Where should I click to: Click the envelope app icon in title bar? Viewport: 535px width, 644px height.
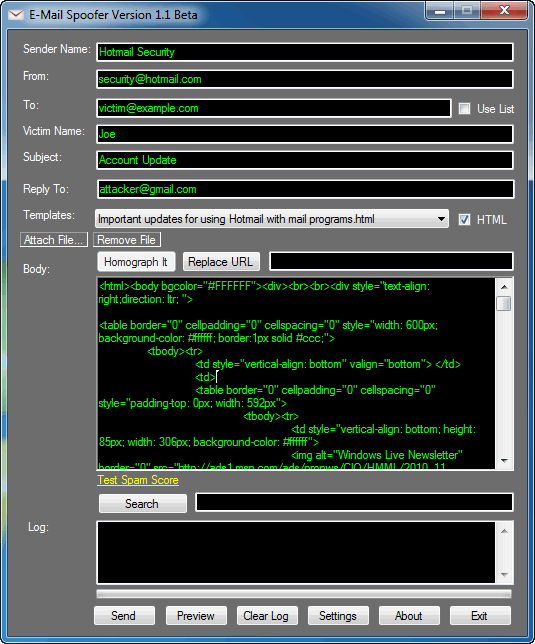(16, 15)
